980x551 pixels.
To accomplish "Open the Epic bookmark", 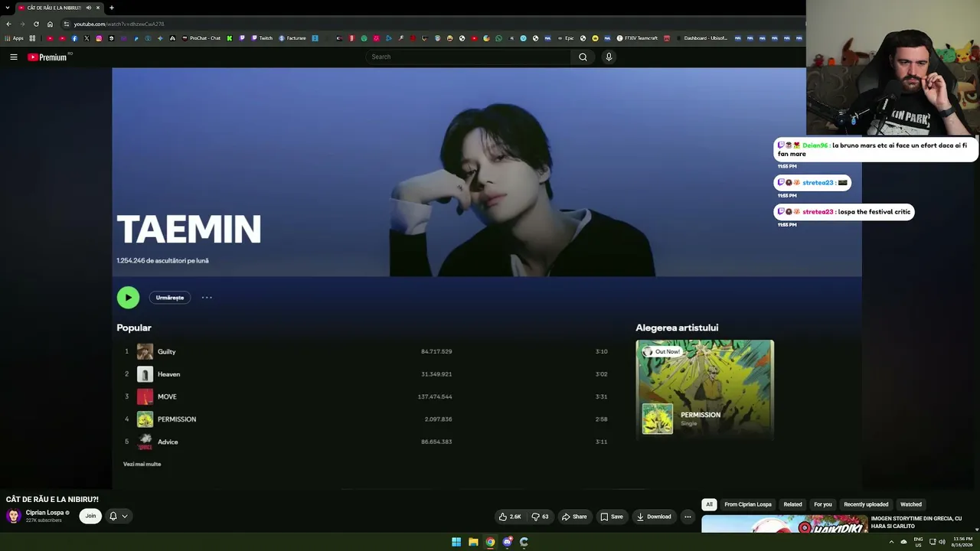I will pos(566,38).
